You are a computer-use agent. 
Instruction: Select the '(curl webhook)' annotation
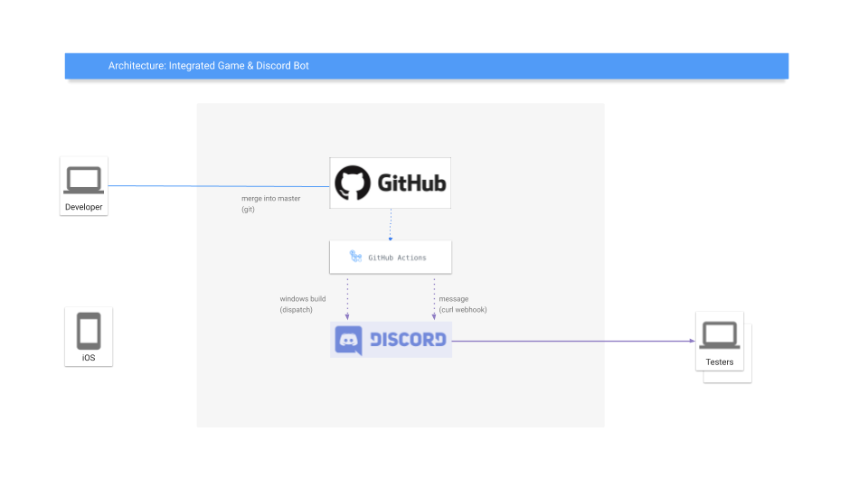tap(463, 310)
